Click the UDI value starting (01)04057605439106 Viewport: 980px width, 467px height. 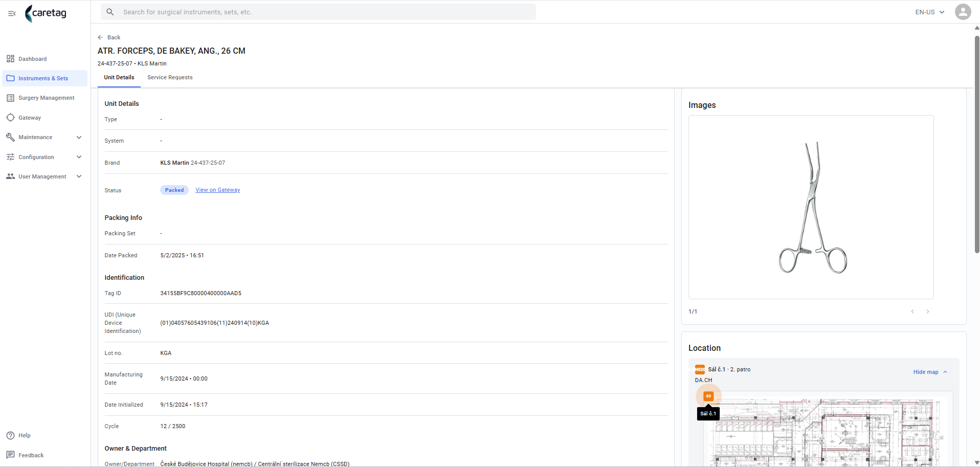(215, 323)
